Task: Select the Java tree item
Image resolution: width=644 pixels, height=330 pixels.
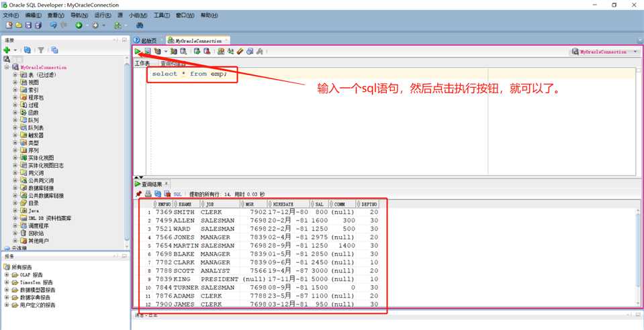Action: pyautogui.click(x=34, y=211)
